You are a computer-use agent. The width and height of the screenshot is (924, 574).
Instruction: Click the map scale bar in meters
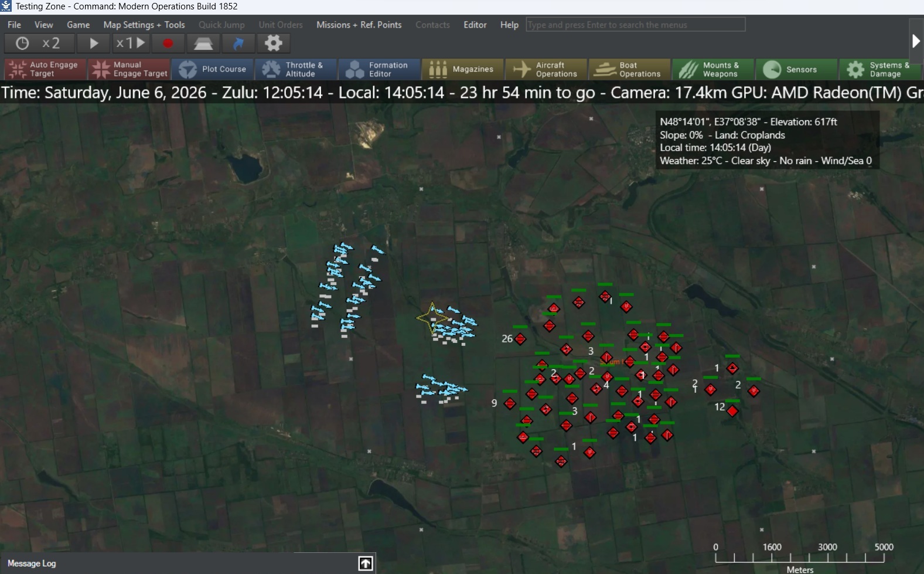coord(800,557)
